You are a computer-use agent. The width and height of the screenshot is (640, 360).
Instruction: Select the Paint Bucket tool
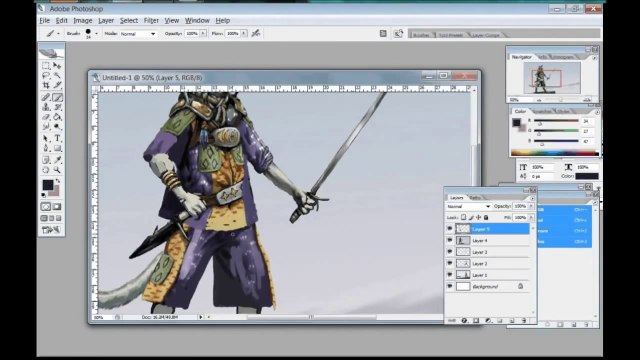pyautogui.click(x=57, y=117)
